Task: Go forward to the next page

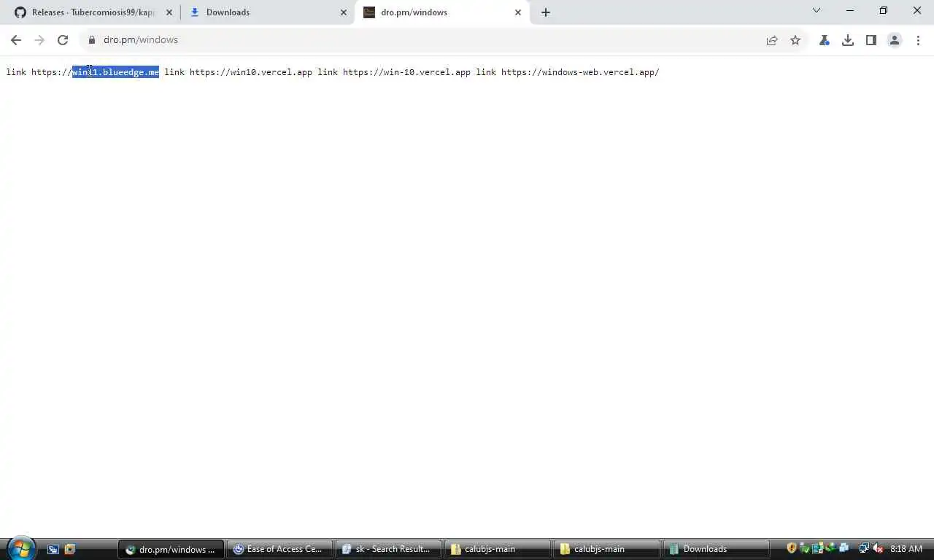Action: click(x=39, y=40)
